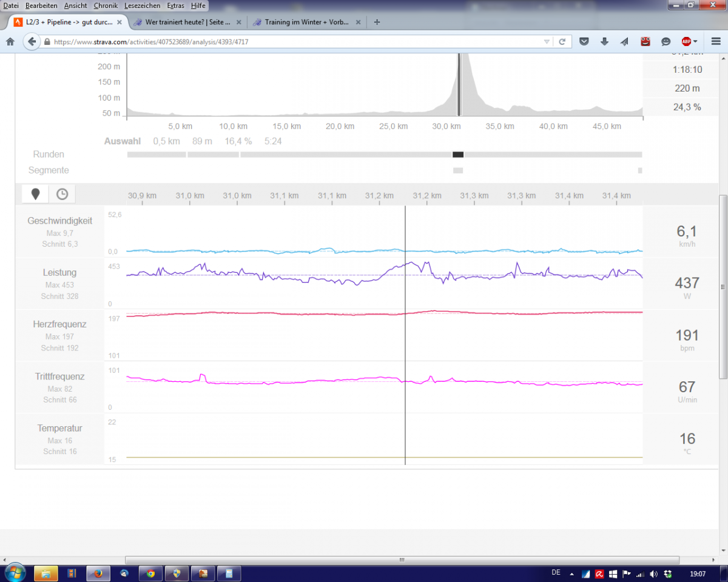The width and height of the screenshot is (728, 582).
Task: Open Firefox downloads arrow
Action: pos(604,42)
